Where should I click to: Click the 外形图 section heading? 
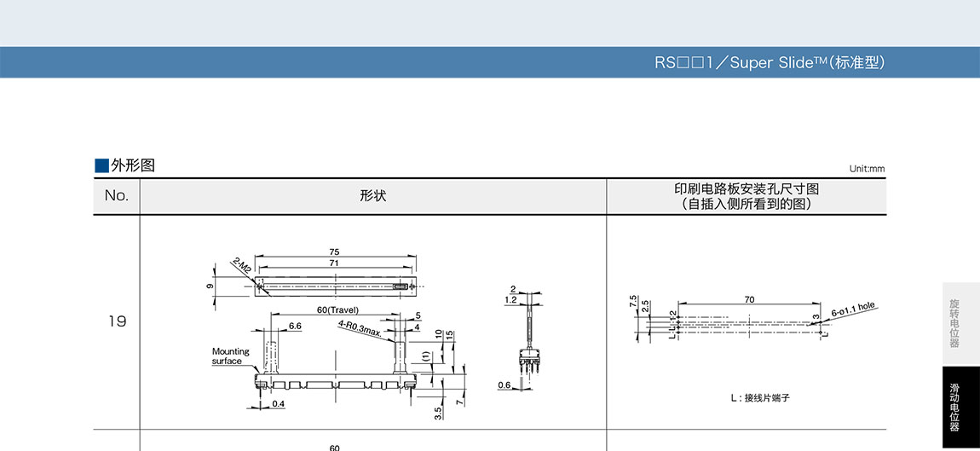coord(133,165)
